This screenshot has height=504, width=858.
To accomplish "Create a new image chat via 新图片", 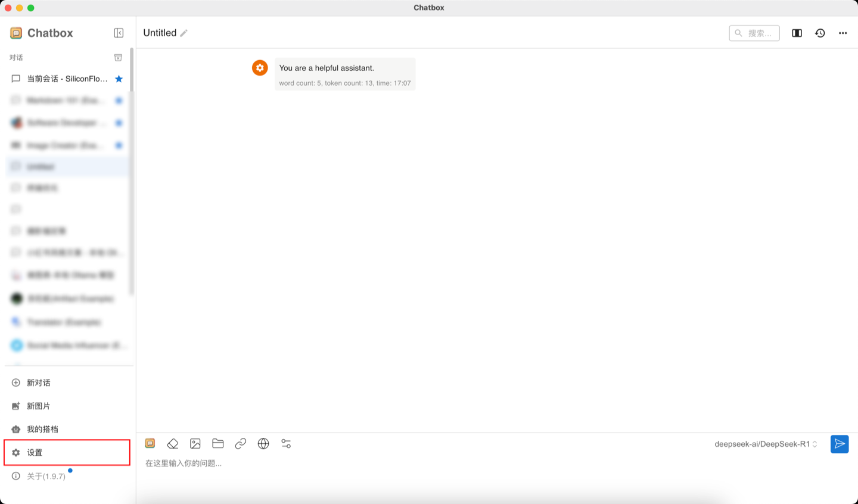I will (67, 406).
